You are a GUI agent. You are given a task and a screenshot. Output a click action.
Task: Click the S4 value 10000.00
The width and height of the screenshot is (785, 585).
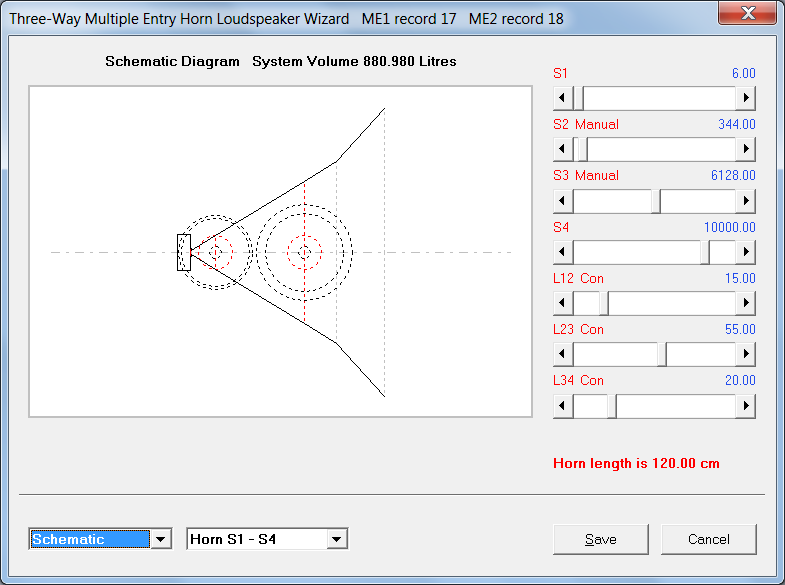point(729,227)
